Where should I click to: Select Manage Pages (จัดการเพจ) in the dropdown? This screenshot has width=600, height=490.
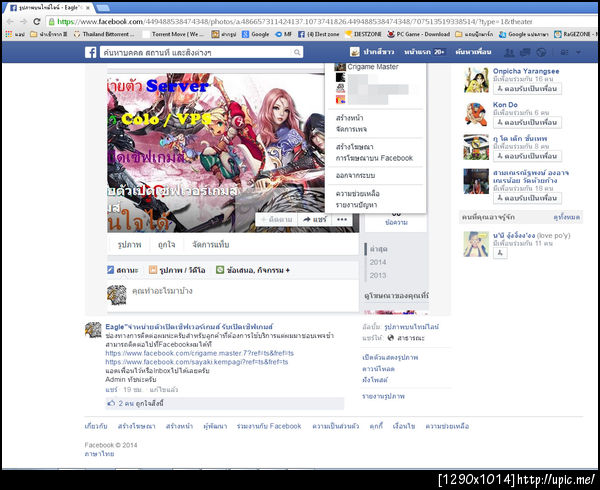pos(351,129)
